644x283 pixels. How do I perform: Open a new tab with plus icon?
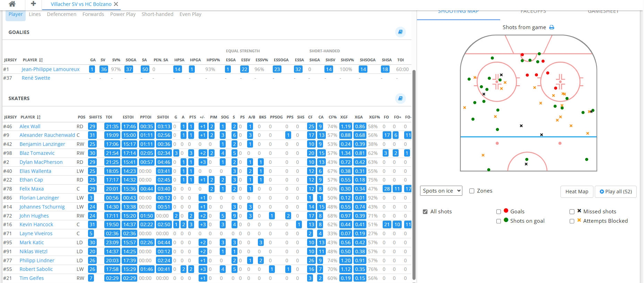(x=33, y=4)
